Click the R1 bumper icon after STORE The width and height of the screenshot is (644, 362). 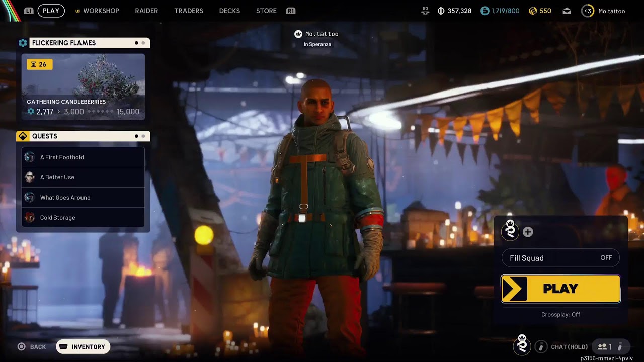pyautogui.click(x=290, y=11)
